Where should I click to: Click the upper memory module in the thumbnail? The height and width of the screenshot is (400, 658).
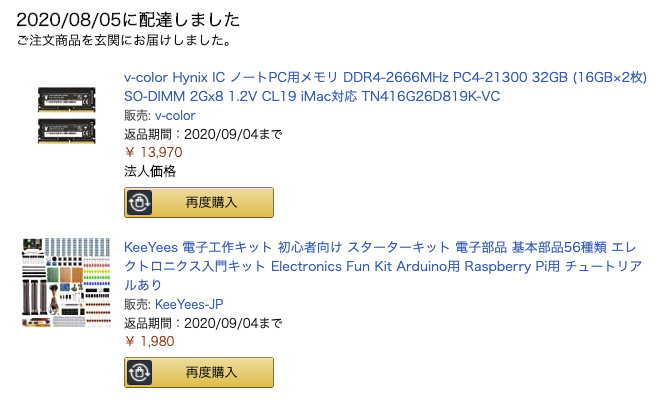(66, 97)
